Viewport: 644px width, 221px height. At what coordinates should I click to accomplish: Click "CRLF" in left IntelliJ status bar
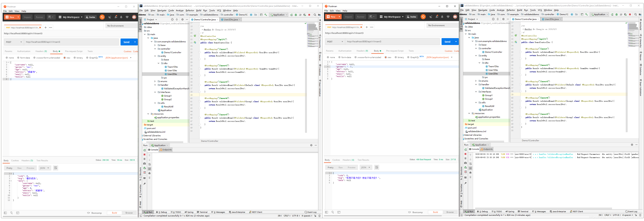point(287,216)
